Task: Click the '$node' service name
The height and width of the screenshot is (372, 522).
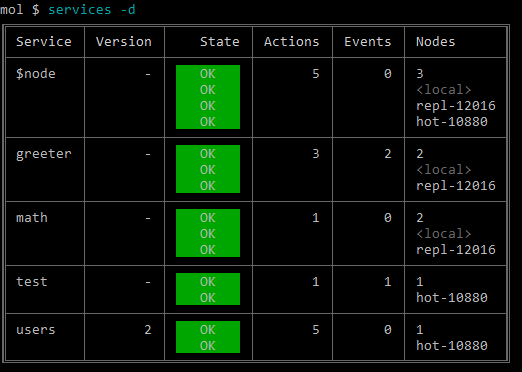Action: [x=36, y=74]
